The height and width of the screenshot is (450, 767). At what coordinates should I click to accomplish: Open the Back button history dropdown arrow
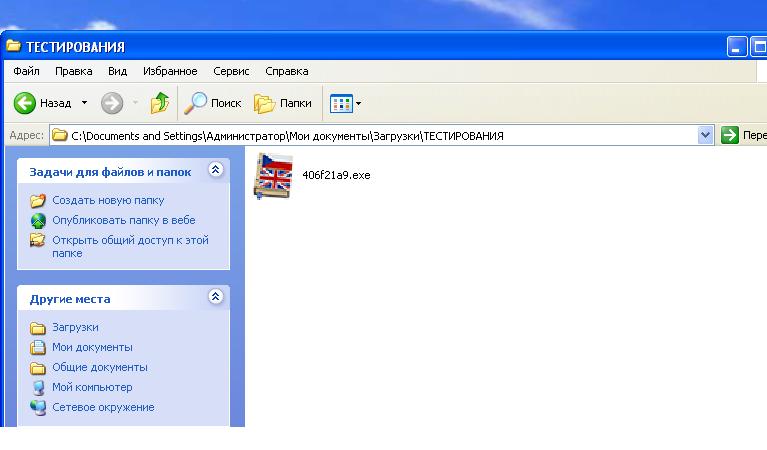coord(84,103)
